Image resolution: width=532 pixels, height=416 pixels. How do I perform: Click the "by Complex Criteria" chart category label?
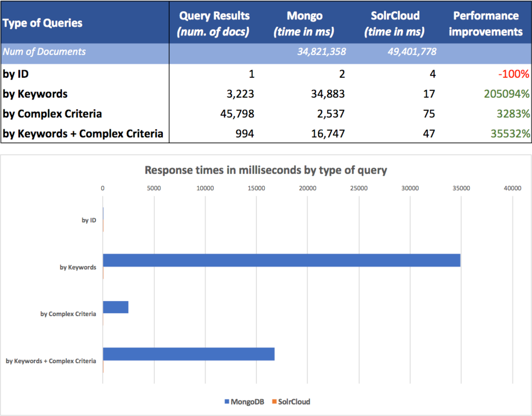click(x=68, y=314)
